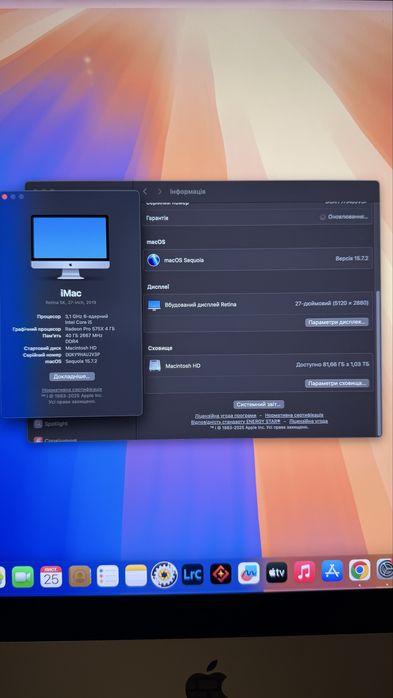Screen dimensions: 393x698
Task: Go back with the left chevron in Settings
Action: click(x=145, y=191)
